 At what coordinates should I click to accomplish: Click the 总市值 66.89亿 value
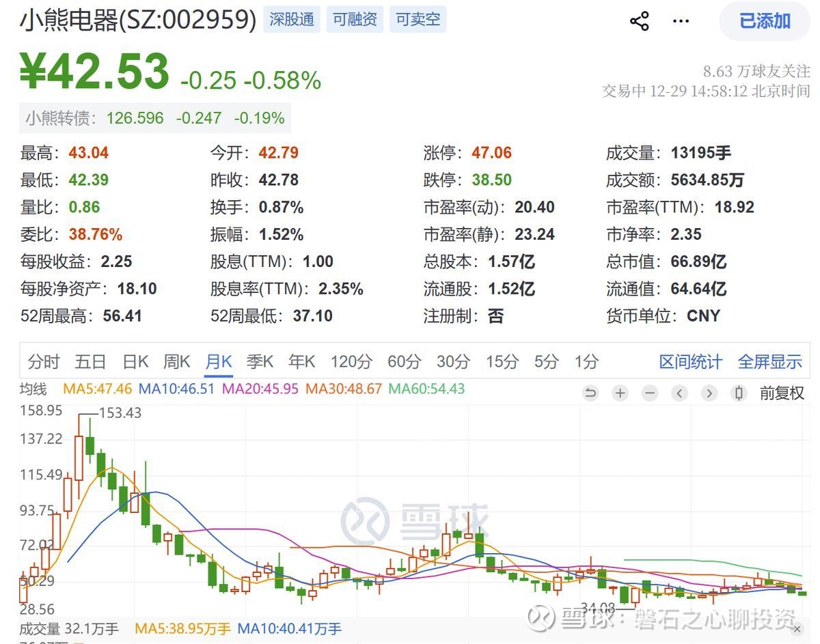pos(698,262)
